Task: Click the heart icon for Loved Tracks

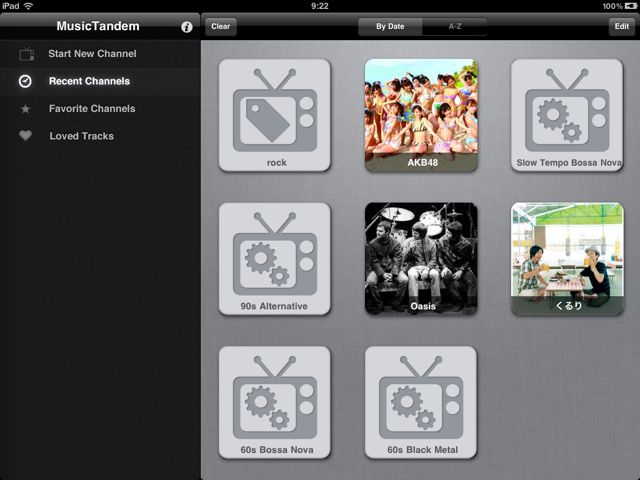Action: pos(25,136)
